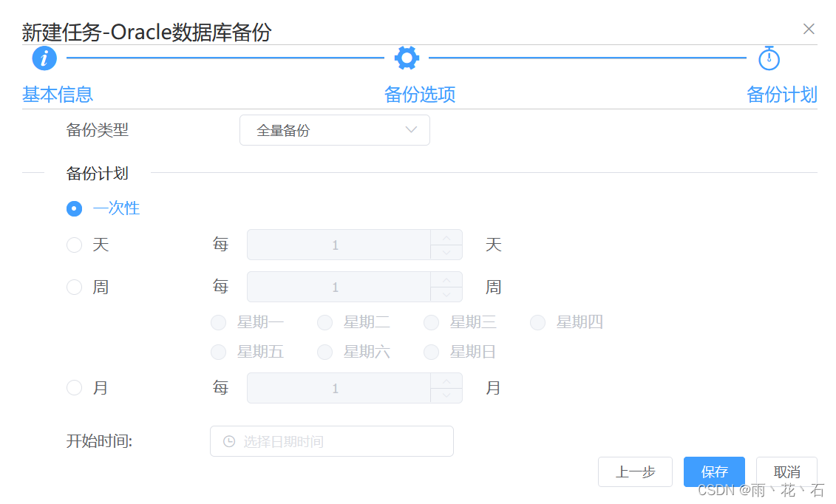
Task: Check the 星期六 checkbox
Action: 325,352
